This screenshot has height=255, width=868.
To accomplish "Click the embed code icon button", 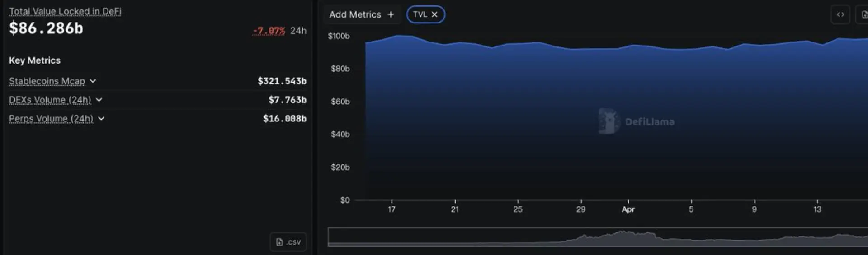I will pos(840,14).
